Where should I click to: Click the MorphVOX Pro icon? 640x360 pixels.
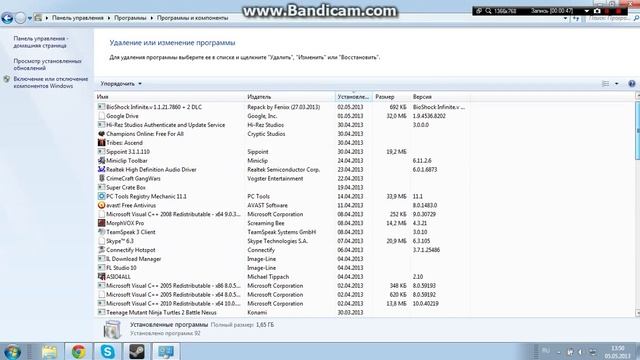pyautogui.click(x=101, y=223)
